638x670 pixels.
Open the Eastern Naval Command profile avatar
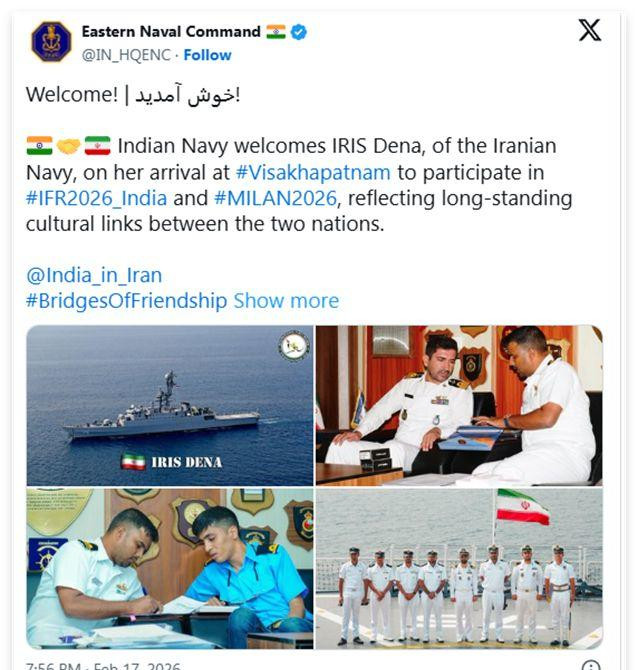tap(51, 41)
